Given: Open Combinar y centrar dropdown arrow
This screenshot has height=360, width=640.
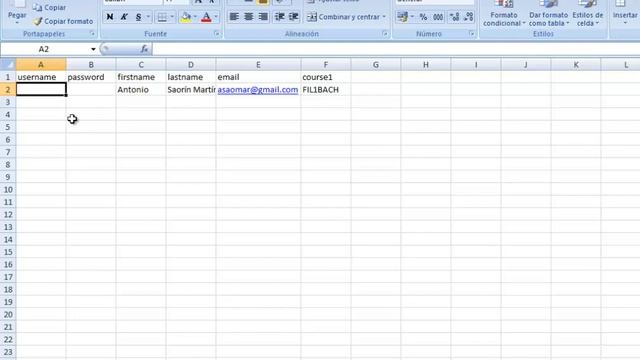Looking at the screenshot, I should 384,17.
